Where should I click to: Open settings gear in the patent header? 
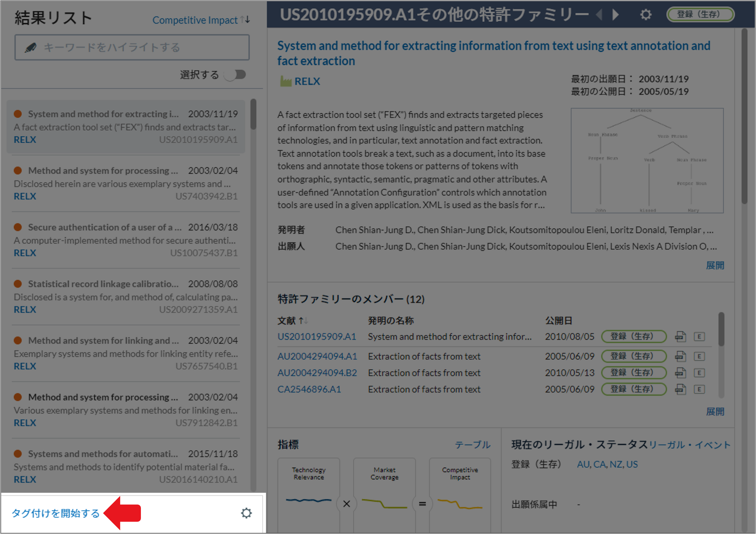646,15
